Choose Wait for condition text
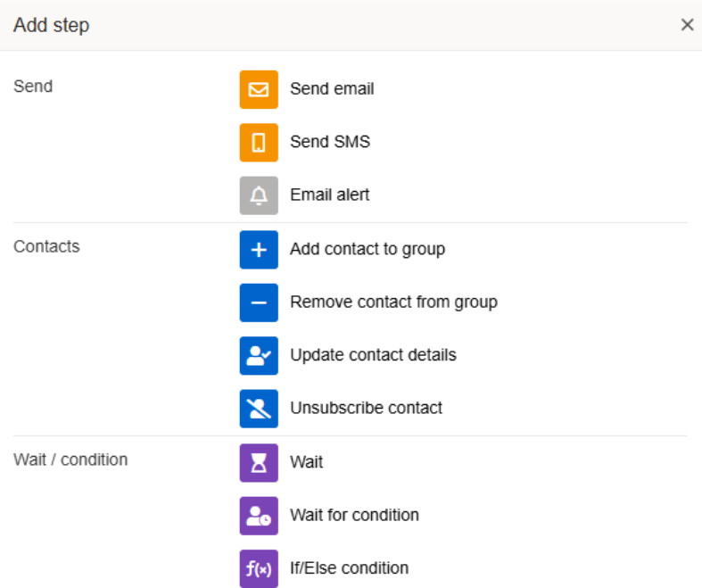Image resolution: width=702 pixels, height=588 pixels. (x=354, y=515)
